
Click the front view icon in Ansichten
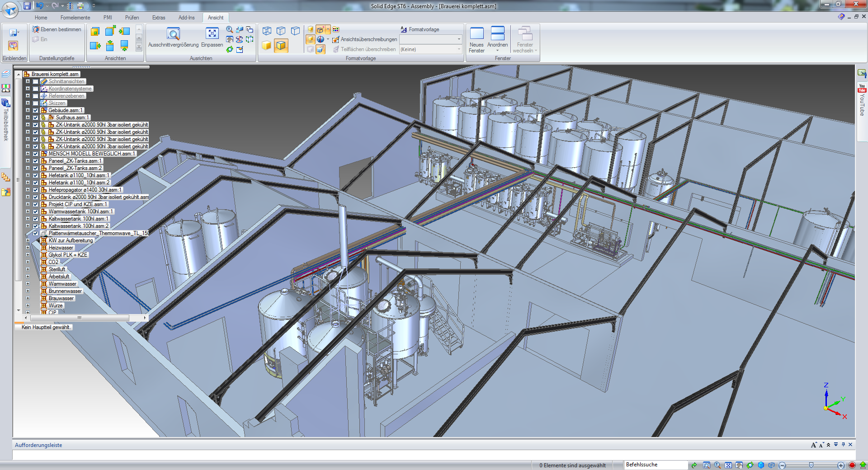coord(95,31)
